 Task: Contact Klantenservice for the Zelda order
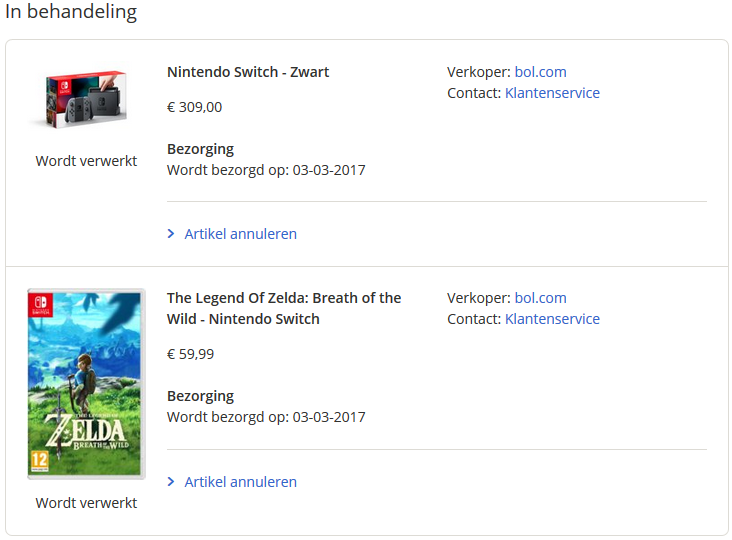coord(552,319)
